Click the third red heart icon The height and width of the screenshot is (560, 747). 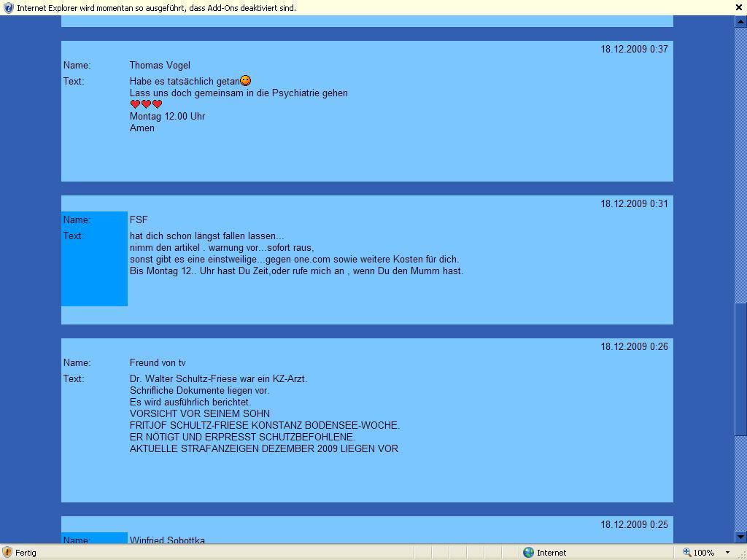[x=157, y=104]
